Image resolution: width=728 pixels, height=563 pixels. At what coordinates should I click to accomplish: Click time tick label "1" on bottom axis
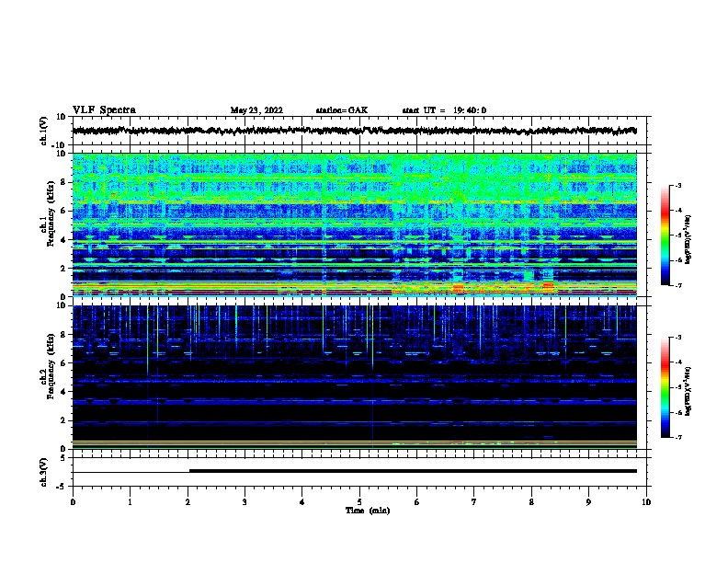point(130,502)
